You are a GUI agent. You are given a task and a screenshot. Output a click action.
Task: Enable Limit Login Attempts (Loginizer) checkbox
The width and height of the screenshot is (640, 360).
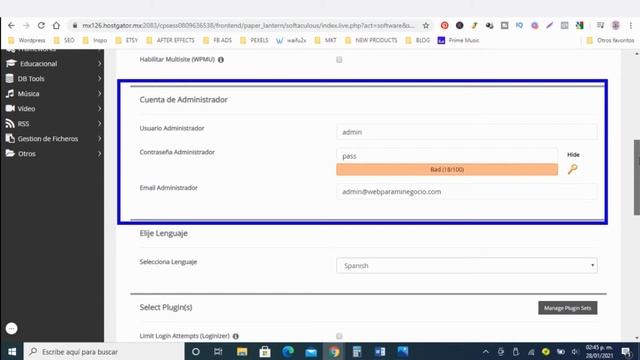point(339,336)
